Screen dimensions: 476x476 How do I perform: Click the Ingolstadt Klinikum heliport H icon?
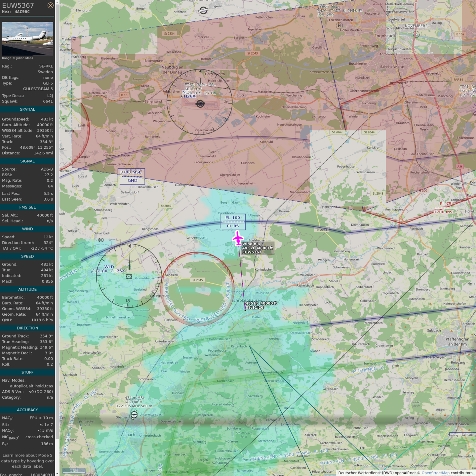click(x=339, y=25)
